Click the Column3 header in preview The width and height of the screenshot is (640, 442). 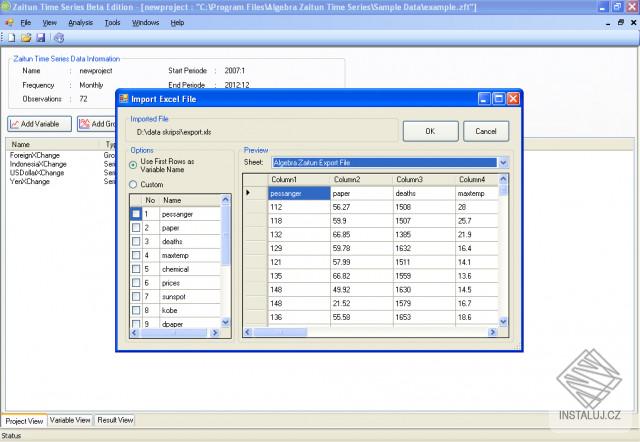[x=424, y=180]
